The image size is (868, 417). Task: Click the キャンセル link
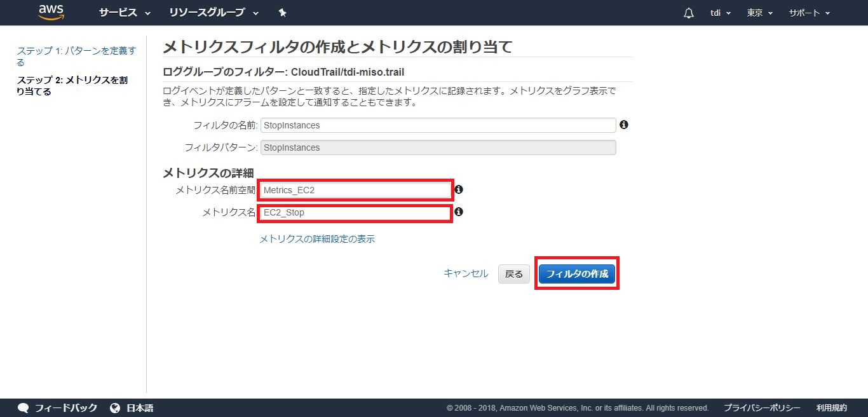pos(466,273)
